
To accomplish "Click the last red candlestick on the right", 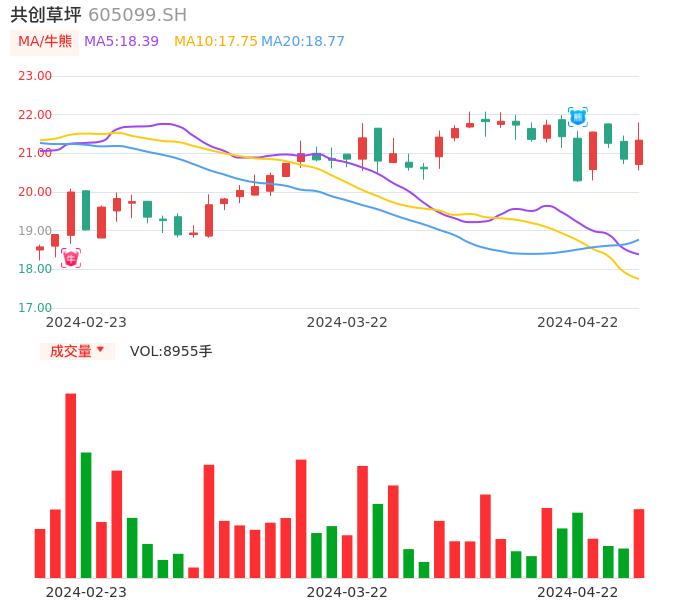I will [x=639, y=152].
